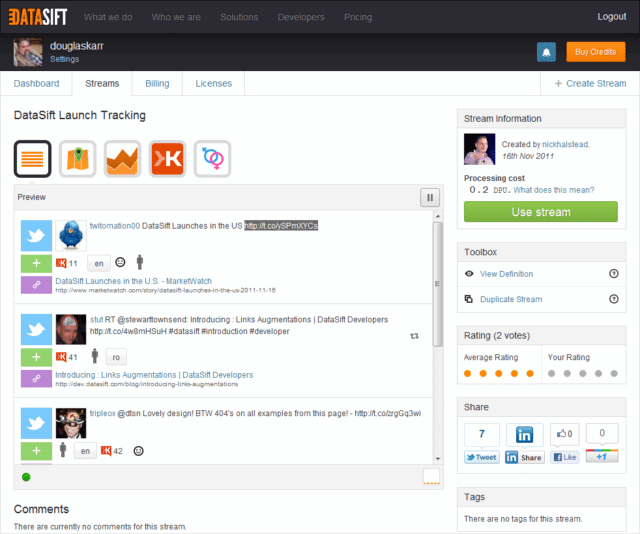640x534 pixels.
Task: Set your rating to five dots
Action: [x=614, y=374]
